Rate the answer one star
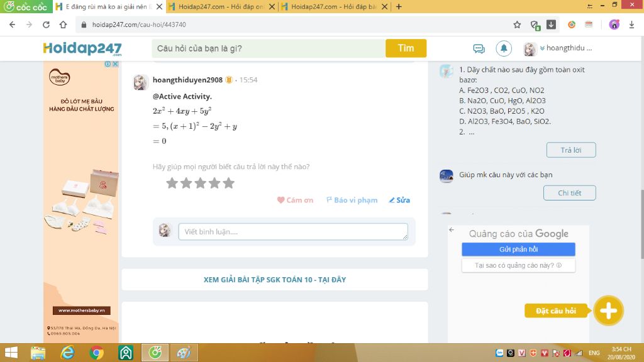644x362 pixels. coord(172,183)
